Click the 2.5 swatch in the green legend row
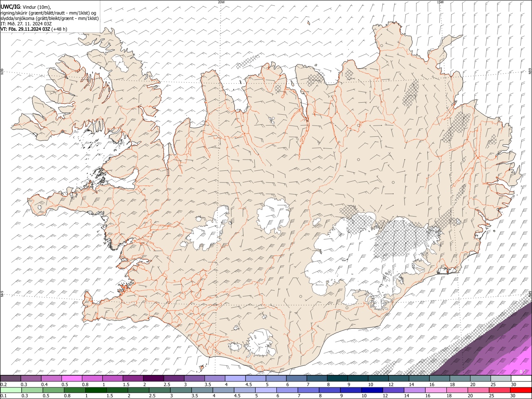 pos(160,390)
